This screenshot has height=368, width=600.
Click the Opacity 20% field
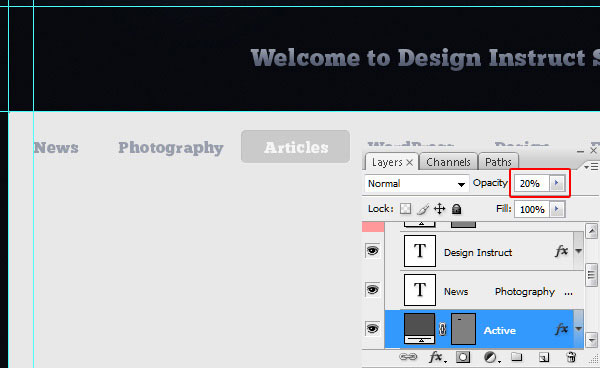[x=532, y=183]
